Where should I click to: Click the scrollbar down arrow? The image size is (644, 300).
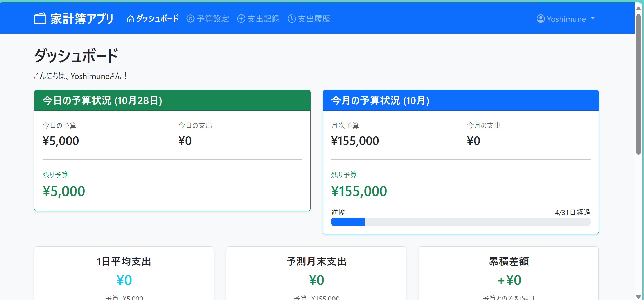[638, 297]
